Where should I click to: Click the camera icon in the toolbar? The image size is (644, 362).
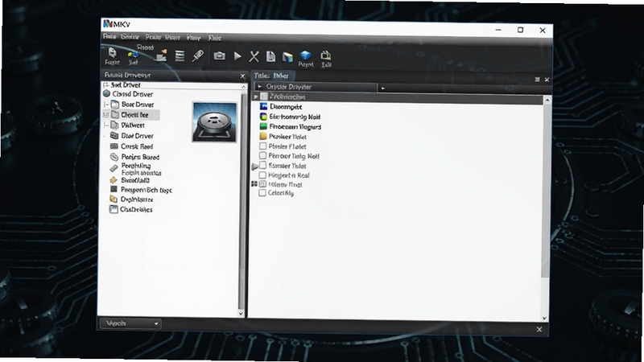(219, 56)
